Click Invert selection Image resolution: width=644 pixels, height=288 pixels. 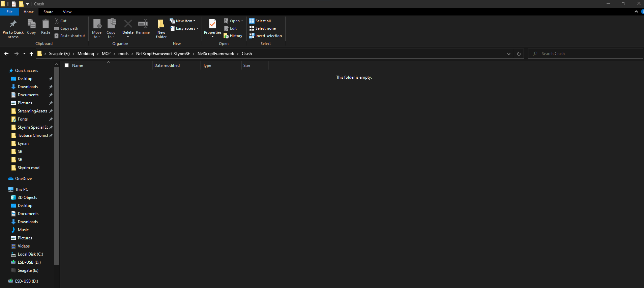[x=265, y=36]
